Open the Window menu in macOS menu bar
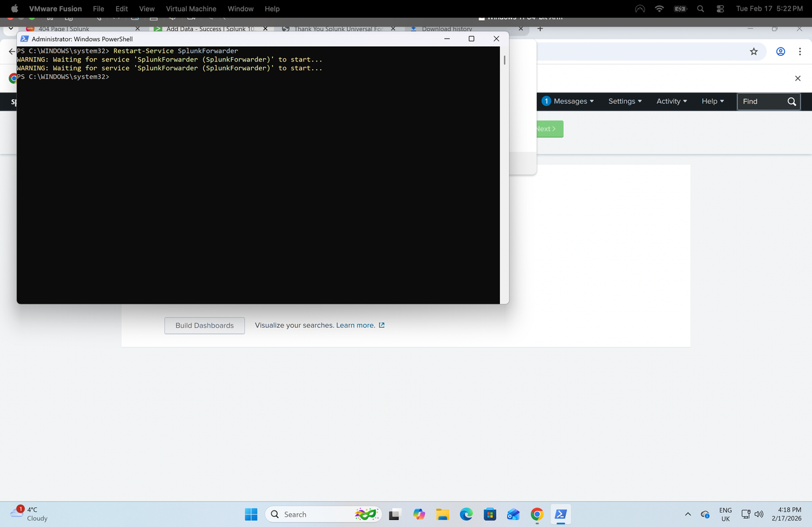812x527 pixels. pyautogui.click(x=240, y=9)
